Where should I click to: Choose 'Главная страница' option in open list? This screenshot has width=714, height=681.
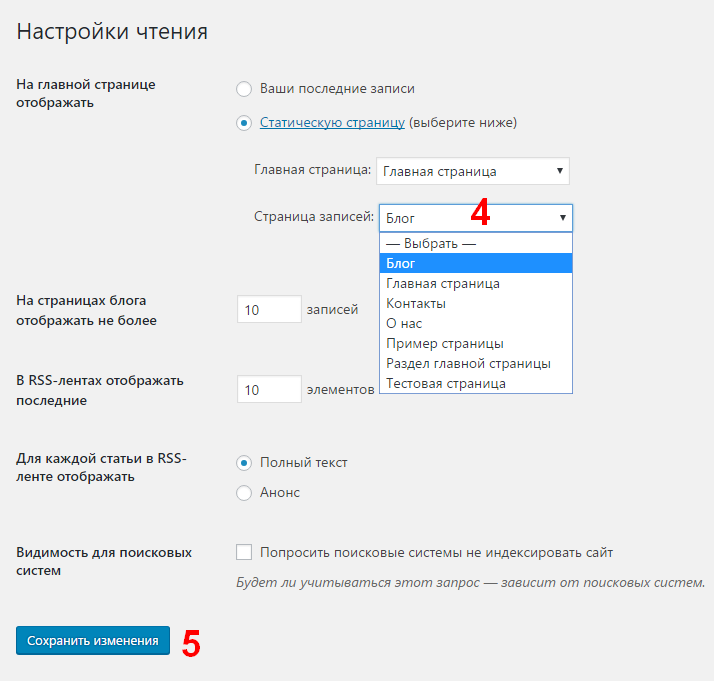(x=476, y=284)
